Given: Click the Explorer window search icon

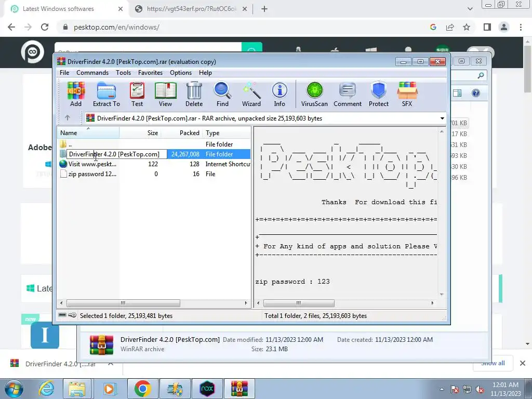Looking at the screenshot, I should pos(481,75).
